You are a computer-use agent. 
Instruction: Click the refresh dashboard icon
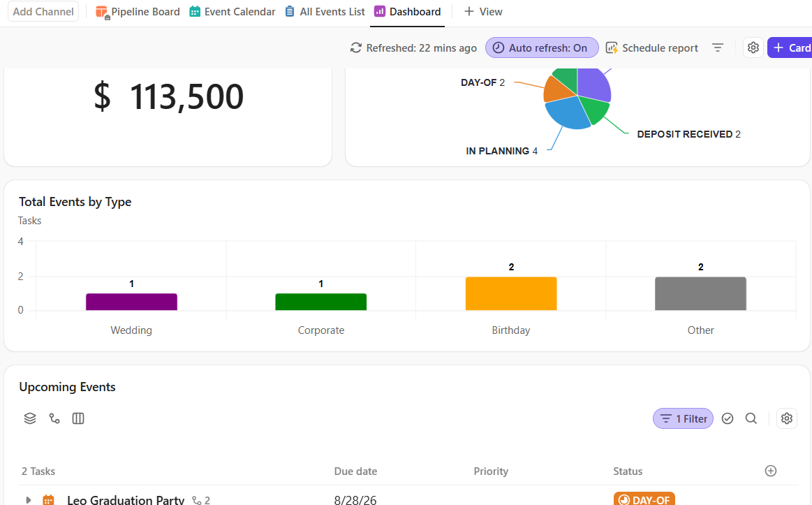tap(356, 47)
